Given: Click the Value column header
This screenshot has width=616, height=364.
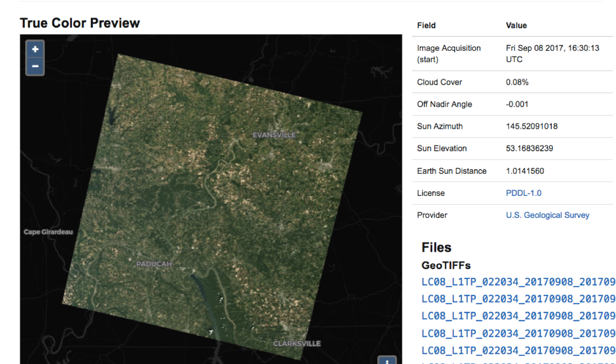Looking at the screenshot, I should coord(516,26).
